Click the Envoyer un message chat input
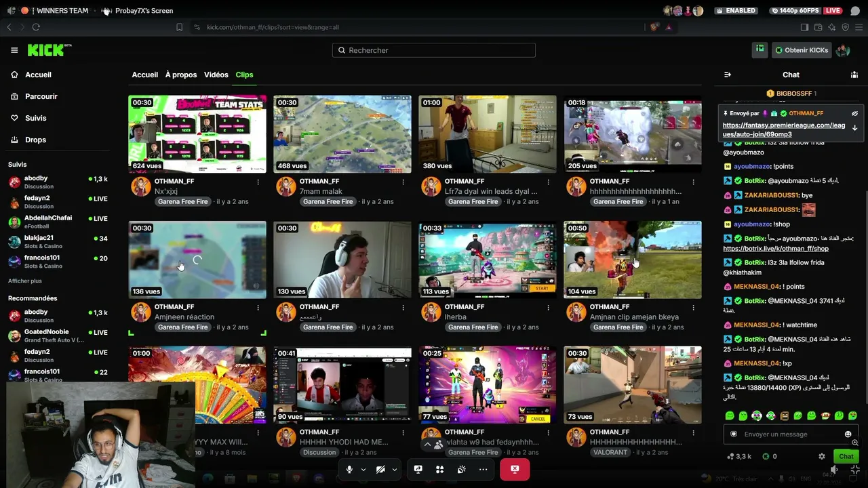 (791, 434)
